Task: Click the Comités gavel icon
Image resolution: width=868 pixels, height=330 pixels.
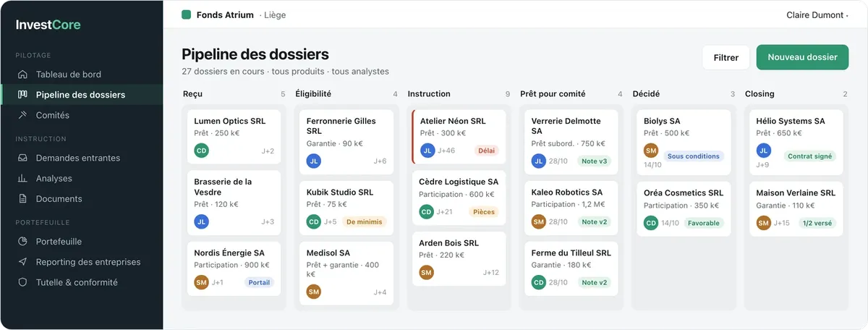Action: pyautogui.click(x=22, y=115)
